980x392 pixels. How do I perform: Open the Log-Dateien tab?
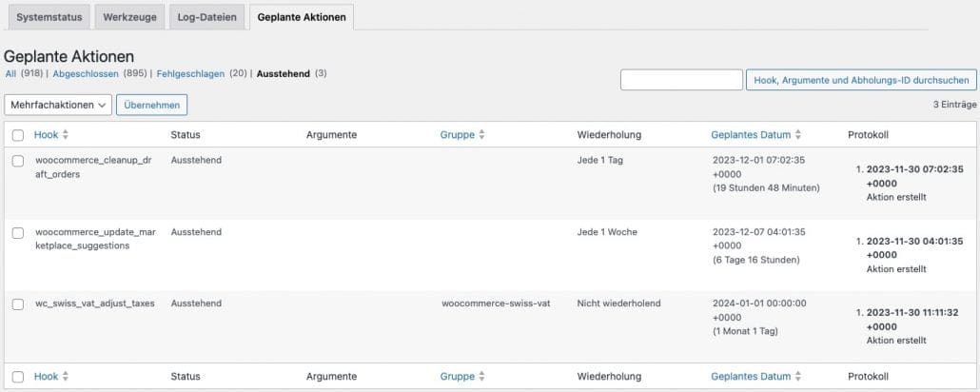pyautogui.click(x=207, y=17)
